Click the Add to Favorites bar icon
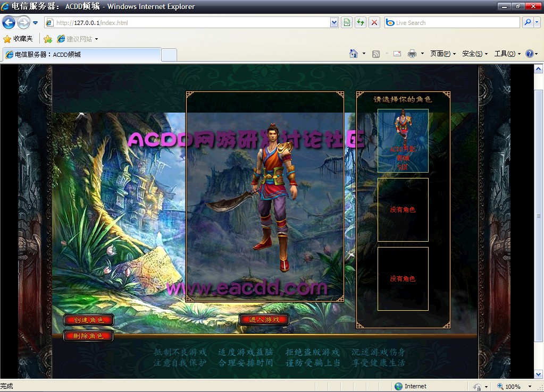Image resolution: width=544 pixels, height=392 pixels. click(x=48, y=39)
